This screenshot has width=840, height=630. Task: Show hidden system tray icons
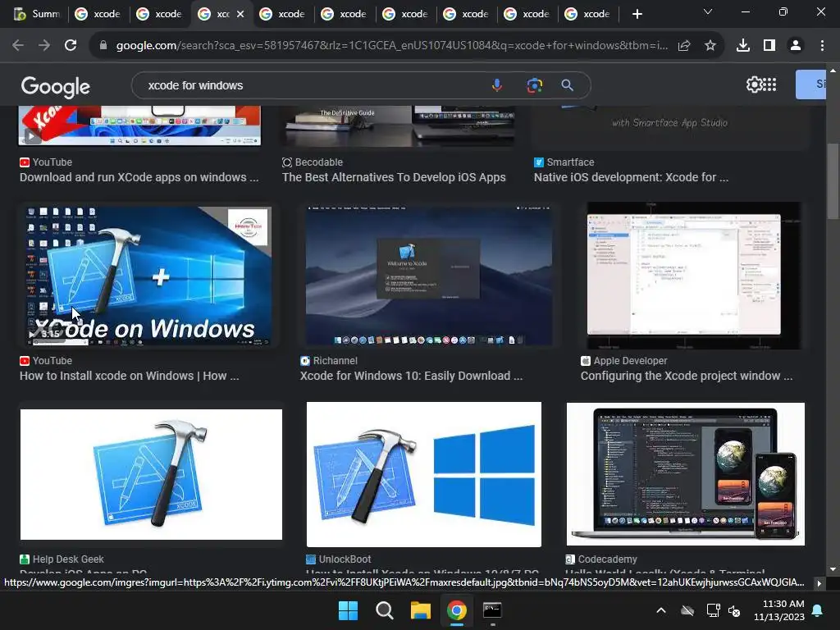[x=661, y=610]
